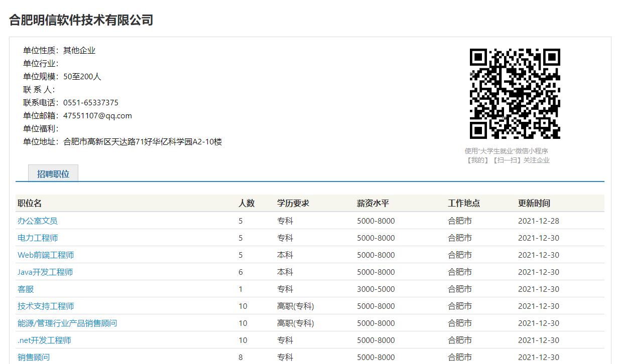Click the company QR code image

pyautogui.click(x=515, y=94)
